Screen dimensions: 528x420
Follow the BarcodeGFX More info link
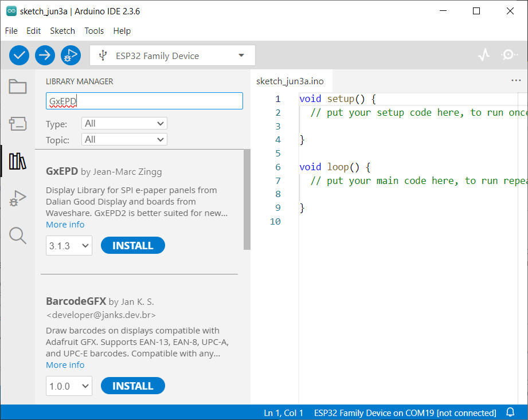coord(65,365)
